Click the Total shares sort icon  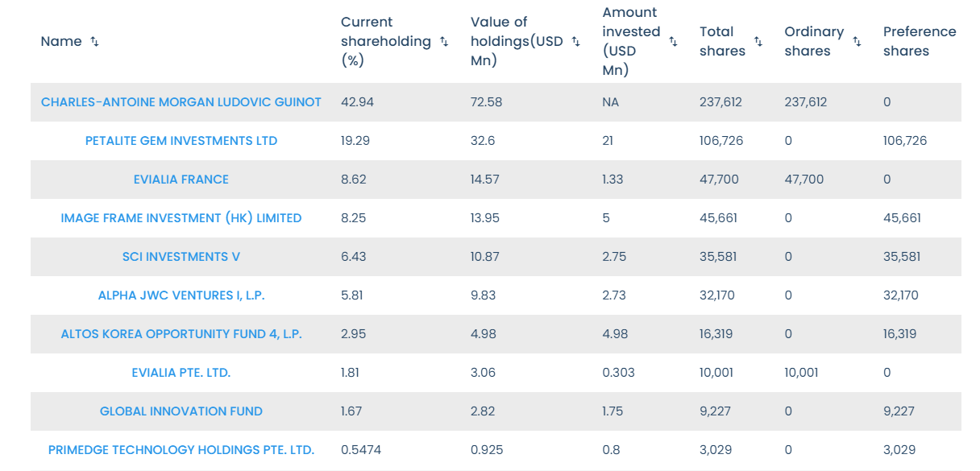[758, 41]
